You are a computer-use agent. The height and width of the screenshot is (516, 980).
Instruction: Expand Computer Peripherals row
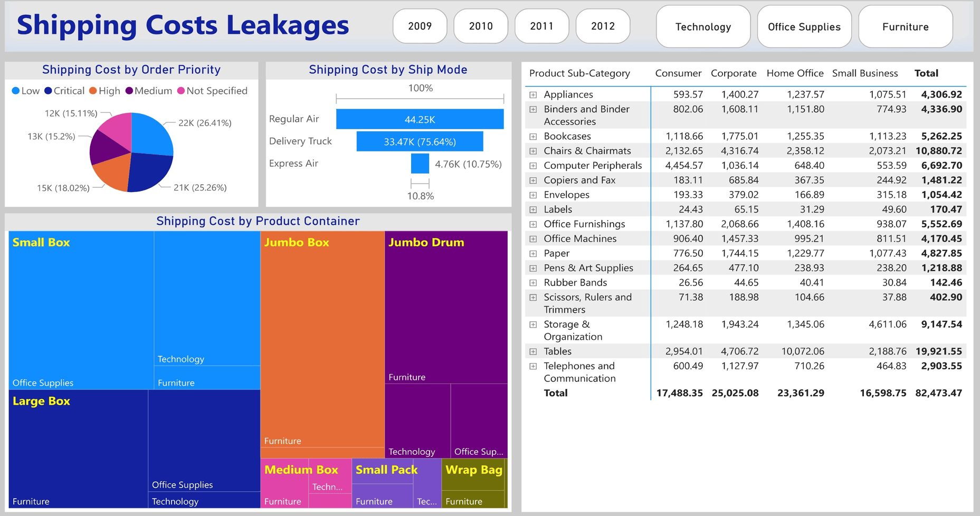[x=533, y=166]
